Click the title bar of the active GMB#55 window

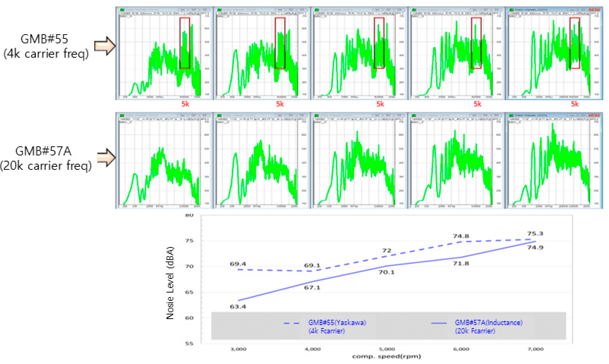click(540, 10)
